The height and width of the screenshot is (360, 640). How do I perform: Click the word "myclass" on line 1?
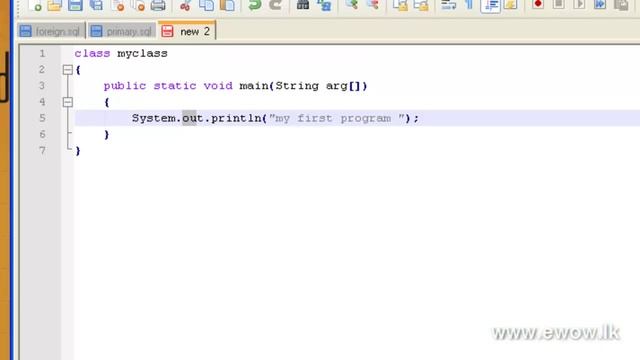click(142, 54)
